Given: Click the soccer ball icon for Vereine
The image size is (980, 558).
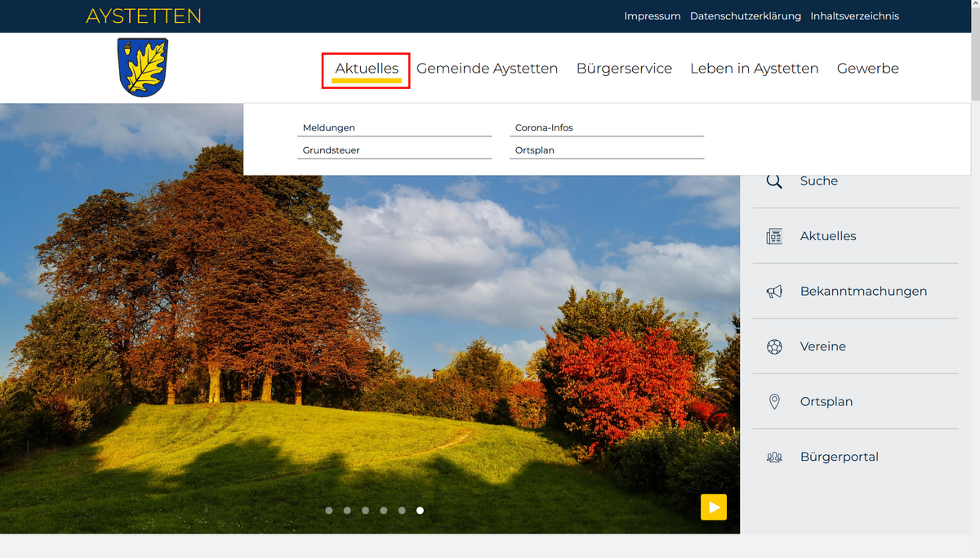Looking at the screenshot, I should [774, 346].
